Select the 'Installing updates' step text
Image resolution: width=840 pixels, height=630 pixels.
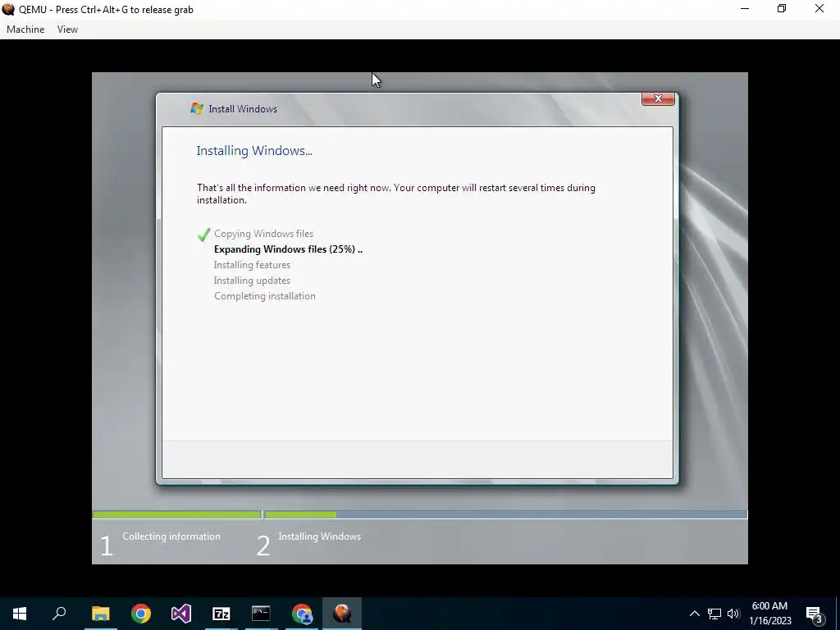point(252,281)
